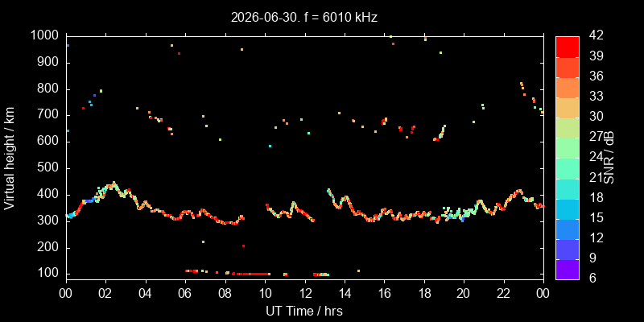Viewport: 644px width, 322px height.
Task: Click the red 39-42 dB colorbar segment
Action: click(x=568, y=47)
